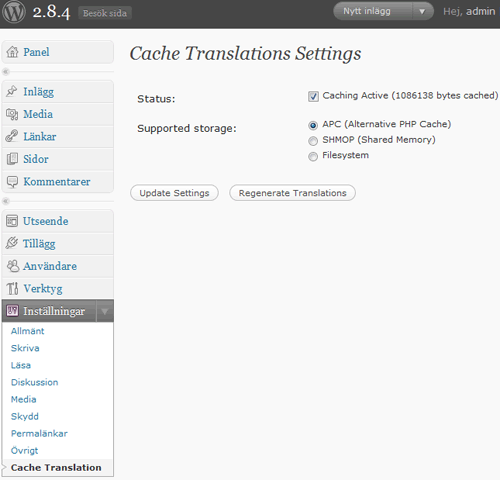Viewport: 500px width, 480px height.
Task: Click the Panel house icon
Action: point(12,52)
